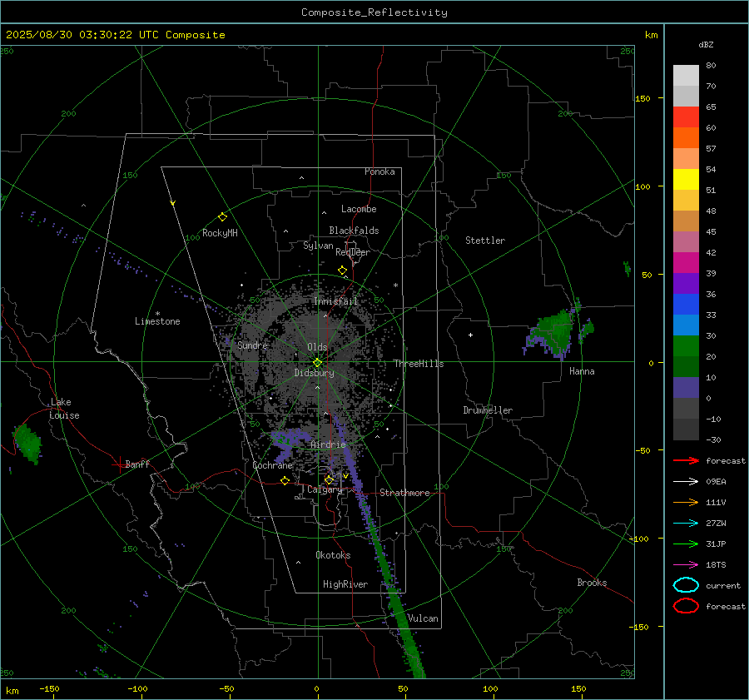Click the green radar echo north of Hanna
This screenshot has width=749, height=700.
tap(554, 332)
